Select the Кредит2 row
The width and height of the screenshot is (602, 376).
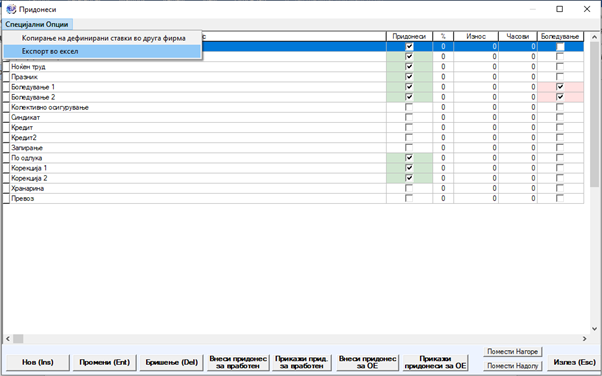[293, 137]
